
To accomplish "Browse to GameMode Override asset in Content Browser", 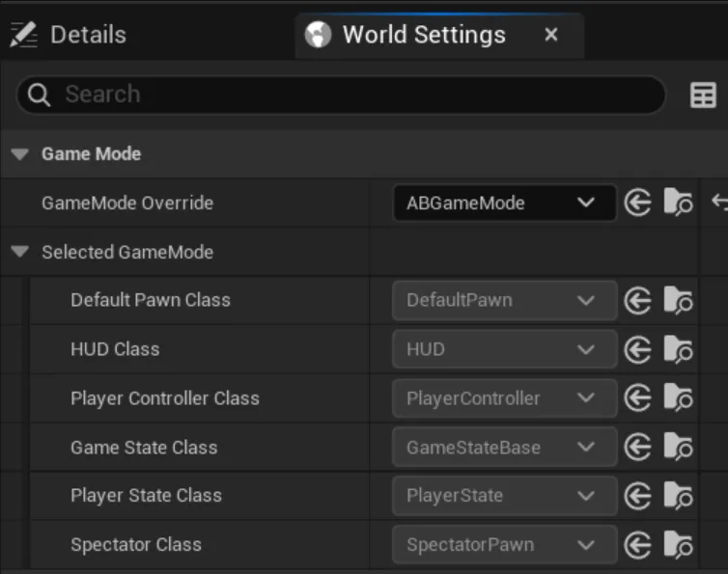I will tap(679, 203).
